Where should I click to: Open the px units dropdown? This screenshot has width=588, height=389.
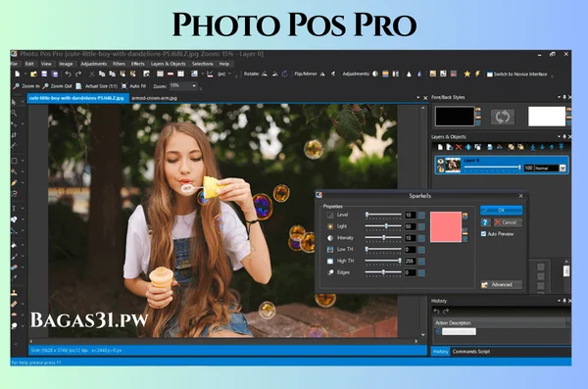coord(229,73)
